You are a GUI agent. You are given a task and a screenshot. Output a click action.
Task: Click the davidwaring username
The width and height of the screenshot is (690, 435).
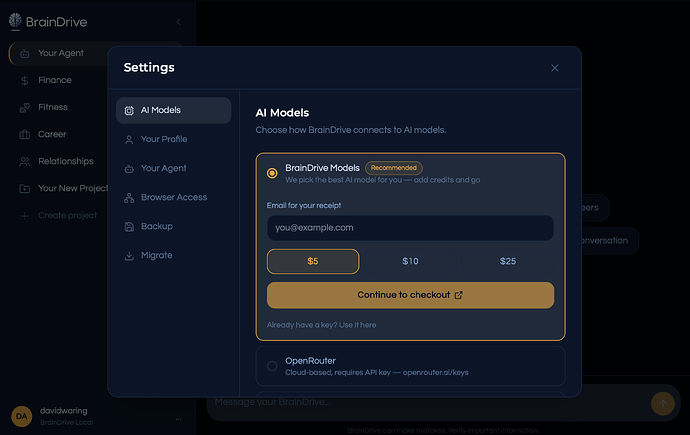click(x=63, y=411)
